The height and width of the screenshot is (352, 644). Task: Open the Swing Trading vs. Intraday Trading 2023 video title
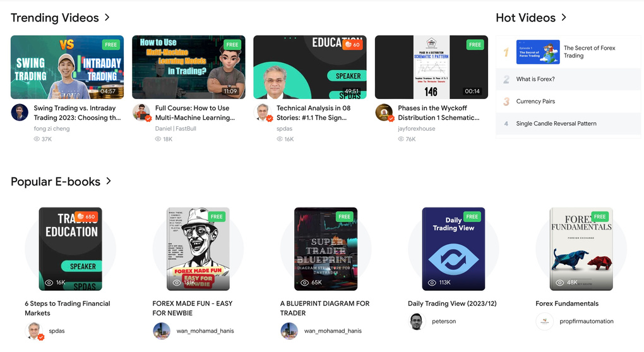(77, 113)
